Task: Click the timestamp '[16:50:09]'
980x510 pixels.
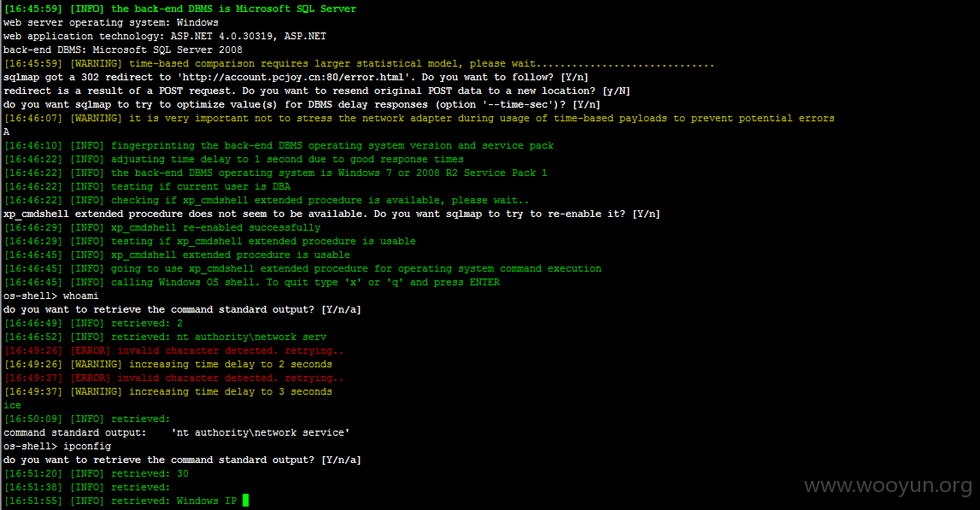Action: 33,419
